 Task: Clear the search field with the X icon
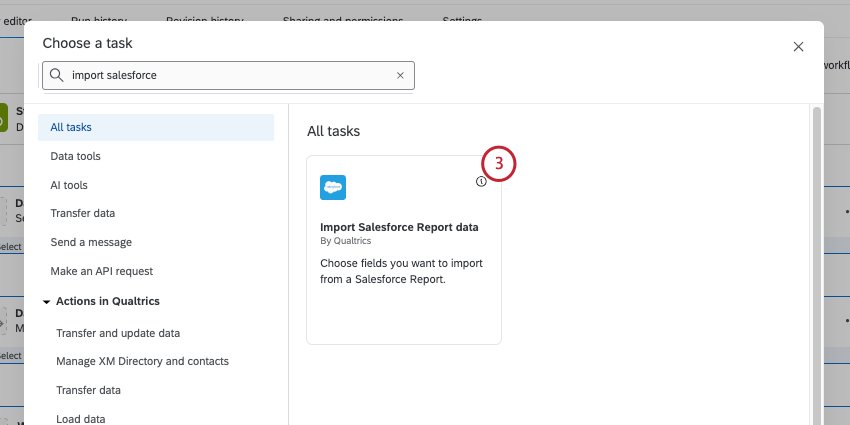[400, 75]
